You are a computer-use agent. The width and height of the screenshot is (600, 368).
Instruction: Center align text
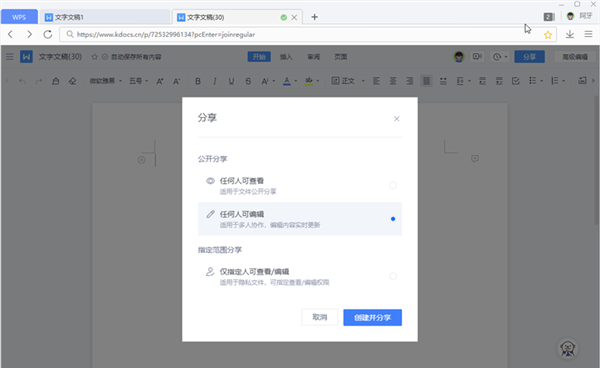[393, 81]
